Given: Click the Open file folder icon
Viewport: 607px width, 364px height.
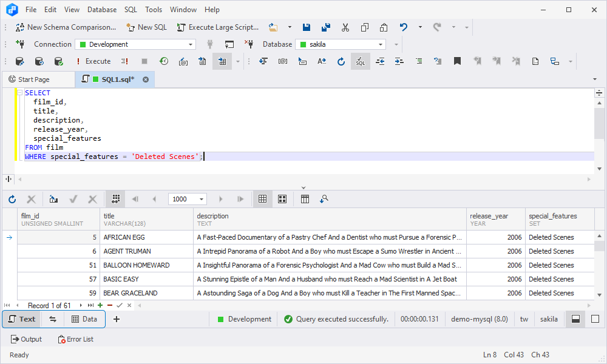Looking at the screenshot, I should pyautogui.click(x=273, y=27).
